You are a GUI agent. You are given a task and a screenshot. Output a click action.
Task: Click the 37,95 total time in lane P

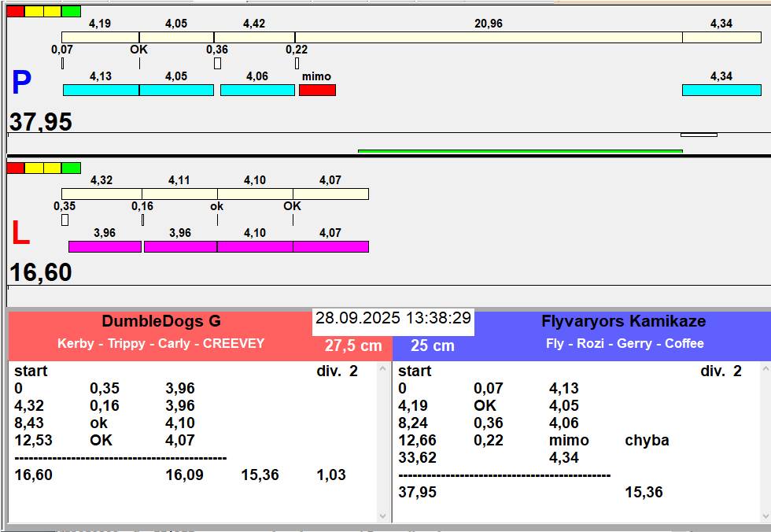[41, 122]
